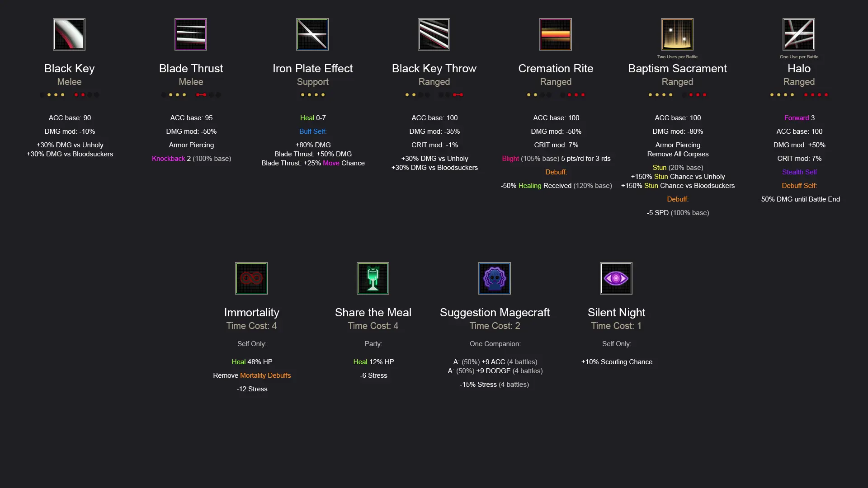This screenshot has height=488, width=868.
Task: Click the Black Key Throw icon
Action: pyautogui.click(x=434, y=34)
